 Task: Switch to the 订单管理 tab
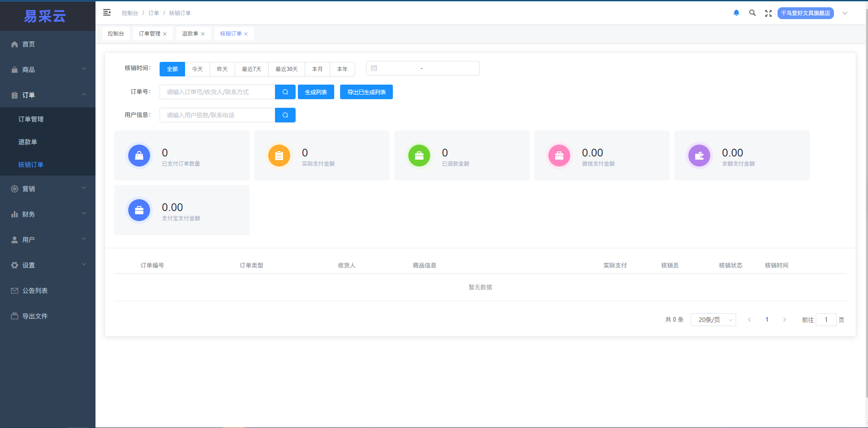[150, 34]
